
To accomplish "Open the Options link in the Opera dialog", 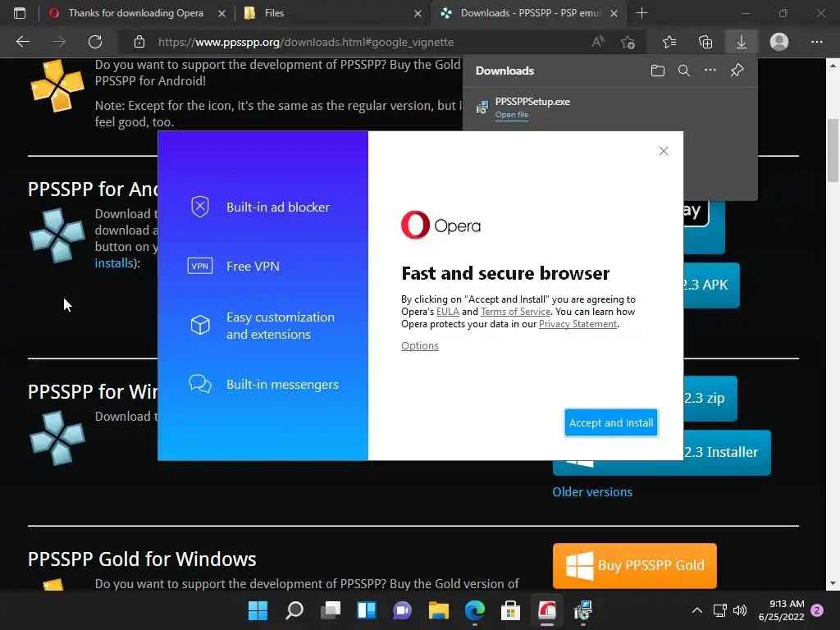I will point(419,345).
